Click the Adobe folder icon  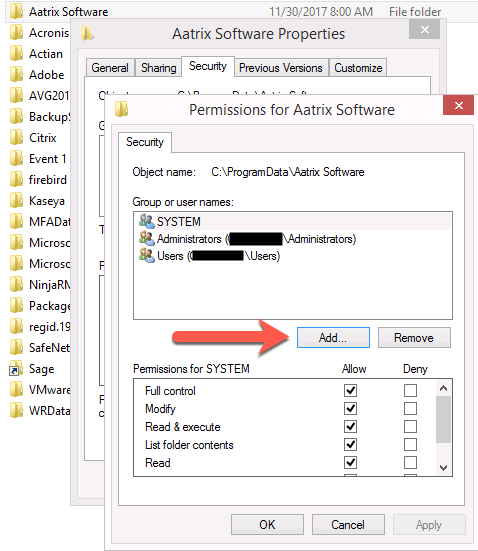click(x=17, y=74)
